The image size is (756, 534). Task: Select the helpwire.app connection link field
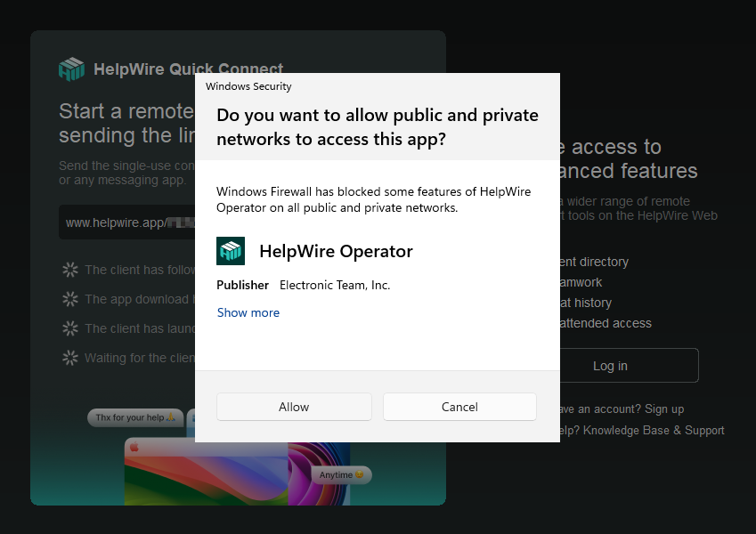[x=127, y=222]
